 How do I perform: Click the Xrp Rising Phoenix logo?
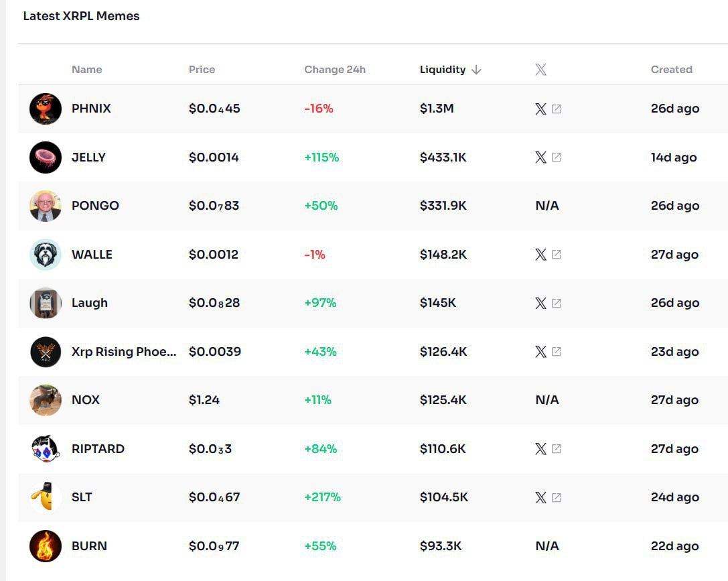45,351
